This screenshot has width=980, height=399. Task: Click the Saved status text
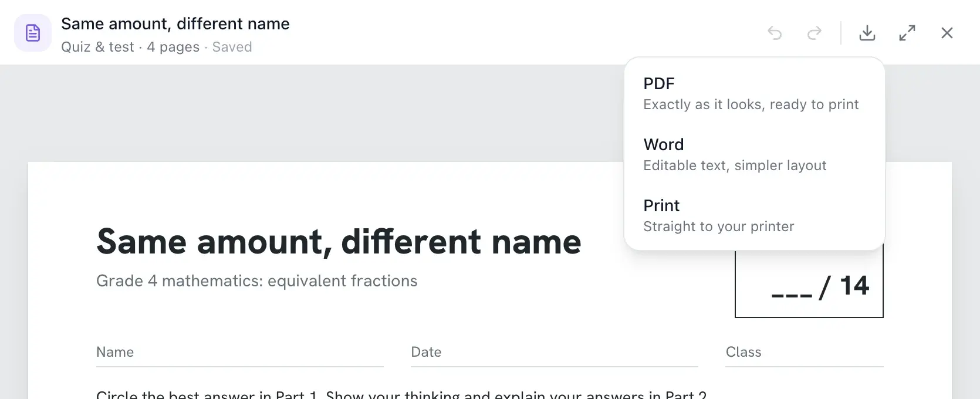[x=232, y=47]
